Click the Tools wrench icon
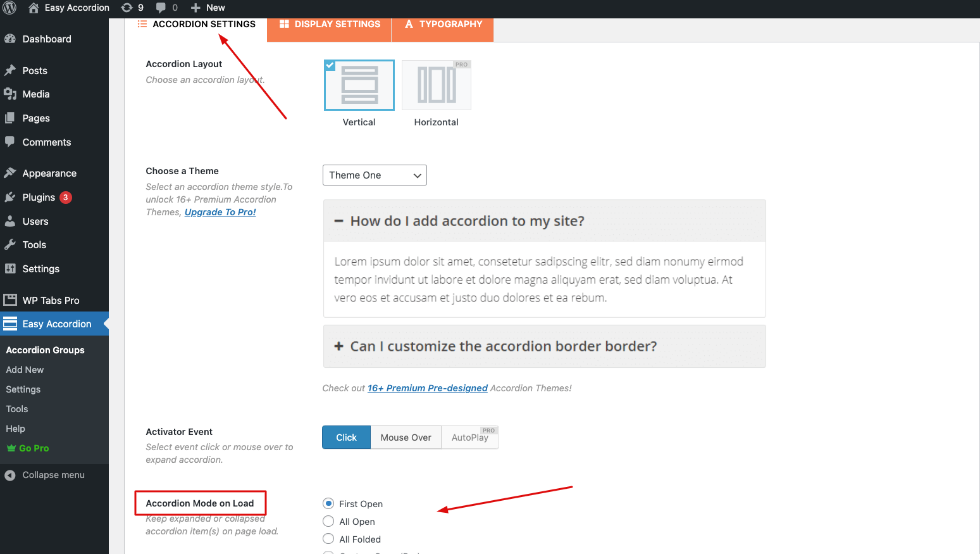Viewport: 980px width, 554px height. pyautogui.click(x=10, y=244)
